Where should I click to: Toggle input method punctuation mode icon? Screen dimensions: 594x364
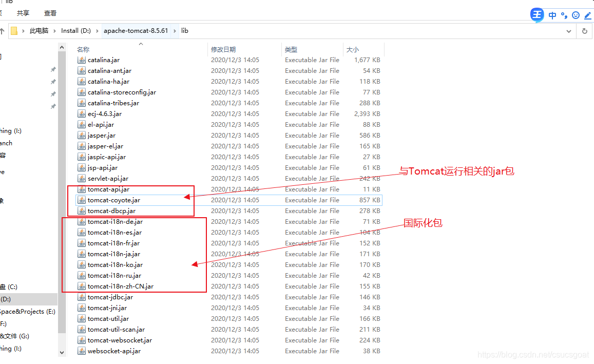coord(564,15)
